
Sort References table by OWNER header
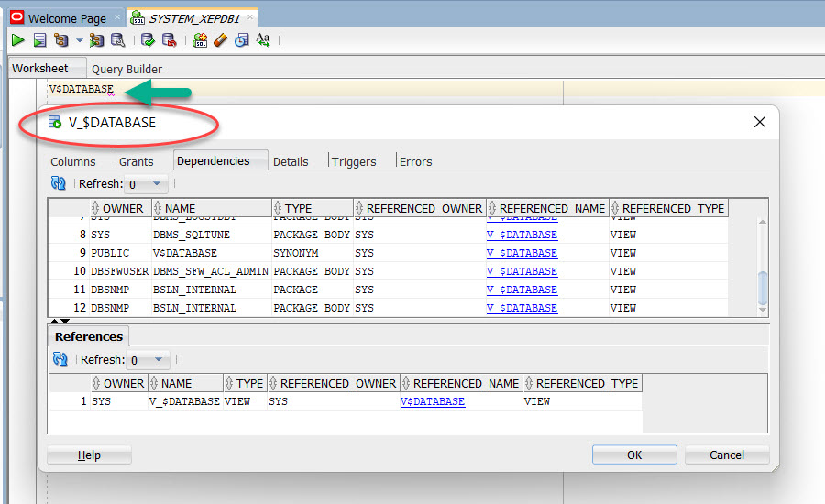click(119, 384)
